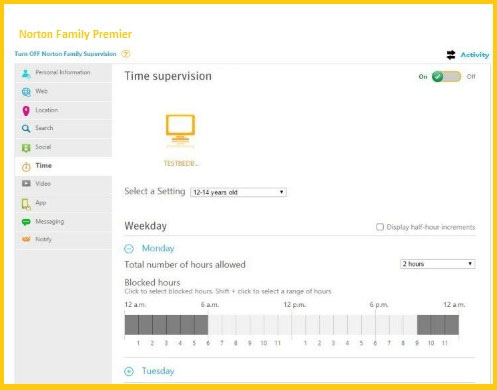Click the Search magnifier icon
Viewport: 497px width, 390px height.
pyautogui.click(x=26, y=129)
